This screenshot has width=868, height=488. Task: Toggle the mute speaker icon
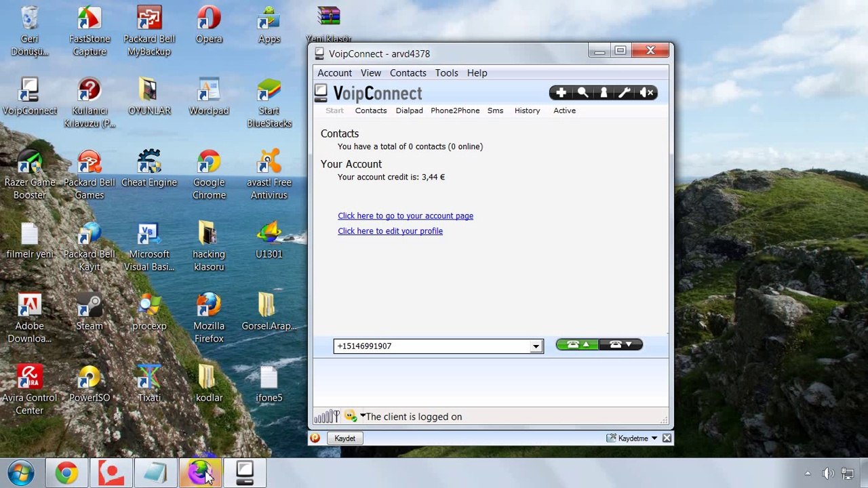646,93
